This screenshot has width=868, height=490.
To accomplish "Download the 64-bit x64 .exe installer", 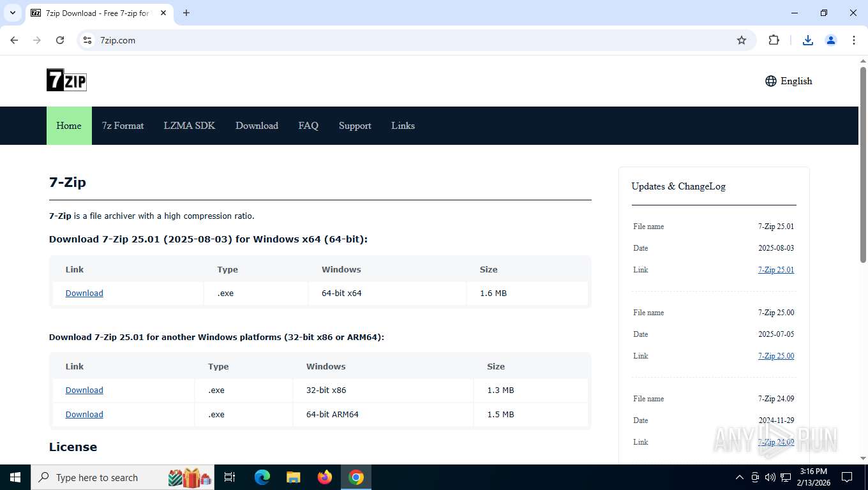I will click(84, 293).
